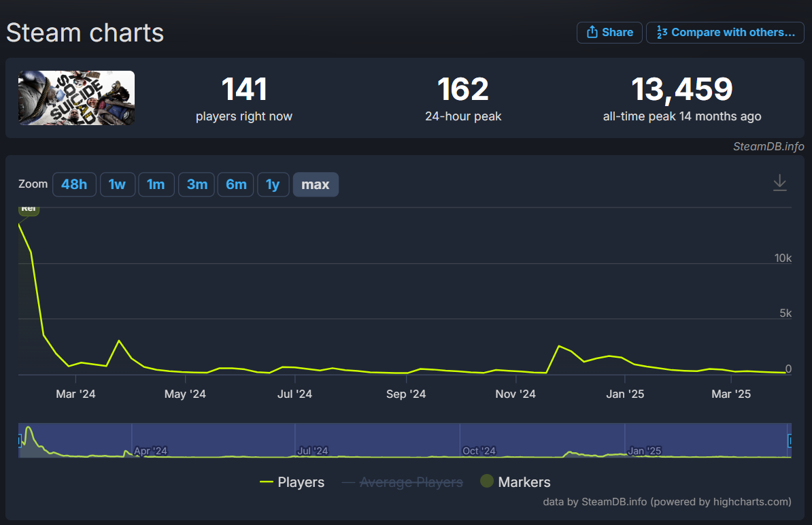Click the Oct '24 navigator label
The image size is (812, 525).
(479, 450)
